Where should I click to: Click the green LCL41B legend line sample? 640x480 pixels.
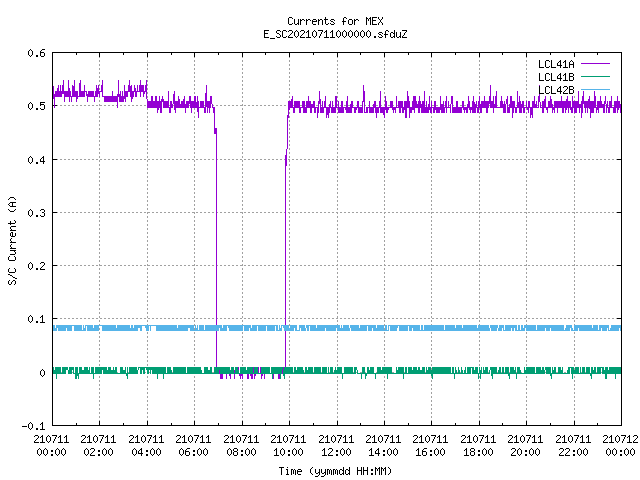(x=595, y=76)
